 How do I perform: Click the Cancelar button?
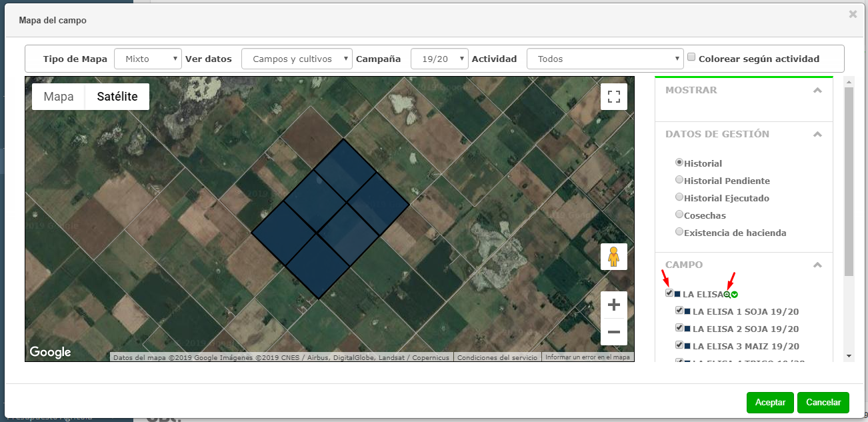[x=823, y=403]
